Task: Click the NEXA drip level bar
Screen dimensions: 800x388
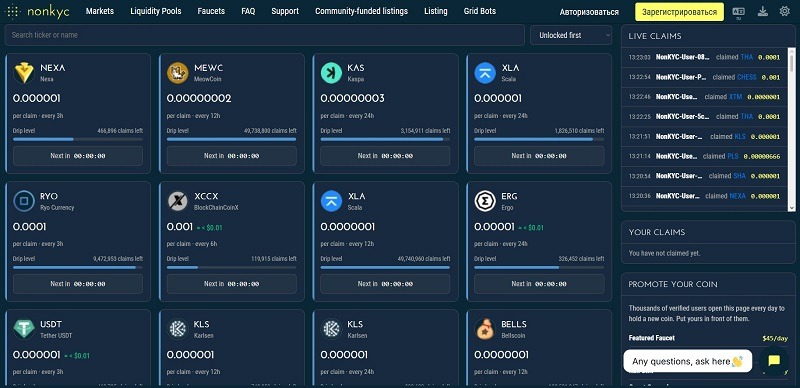Action: 78,139
